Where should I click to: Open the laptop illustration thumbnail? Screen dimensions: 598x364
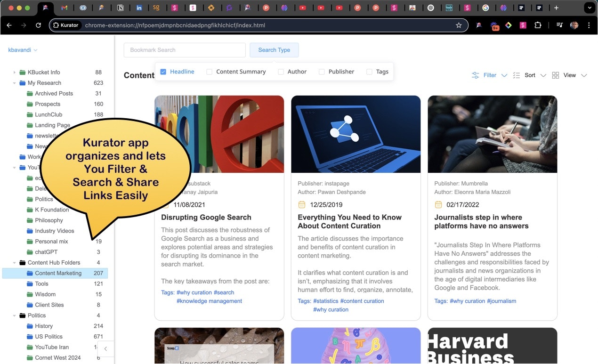(356, 134)
